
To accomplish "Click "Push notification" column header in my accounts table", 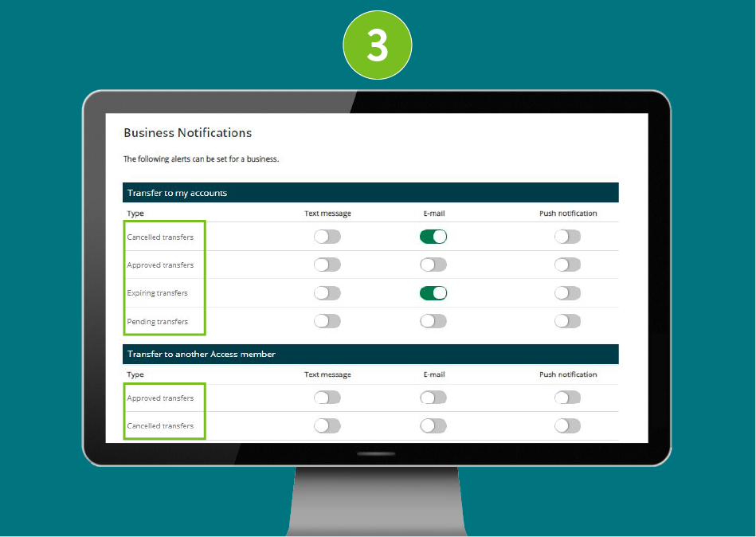I will [568, 214].
